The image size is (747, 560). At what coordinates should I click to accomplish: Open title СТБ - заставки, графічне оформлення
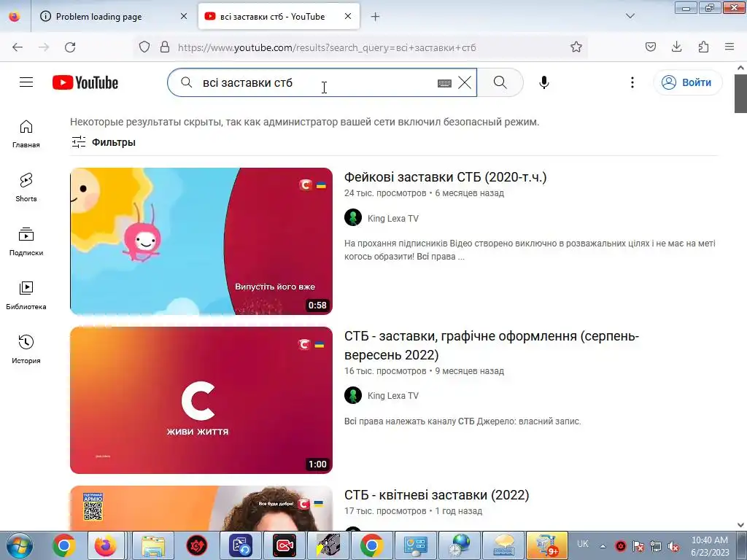point(492,345)
